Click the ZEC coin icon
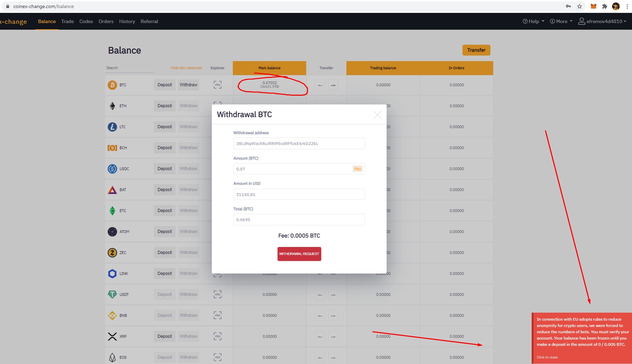The width and height of the screenshot is (632, 364). pos(112,253)
